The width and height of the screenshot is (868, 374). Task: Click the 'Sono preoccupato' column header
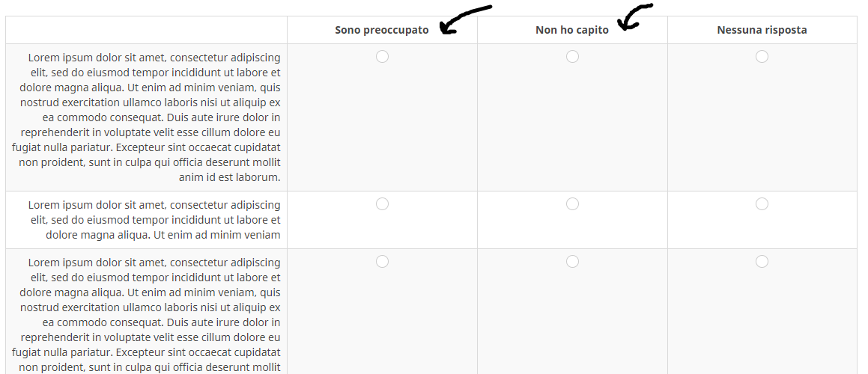point(381,30)
